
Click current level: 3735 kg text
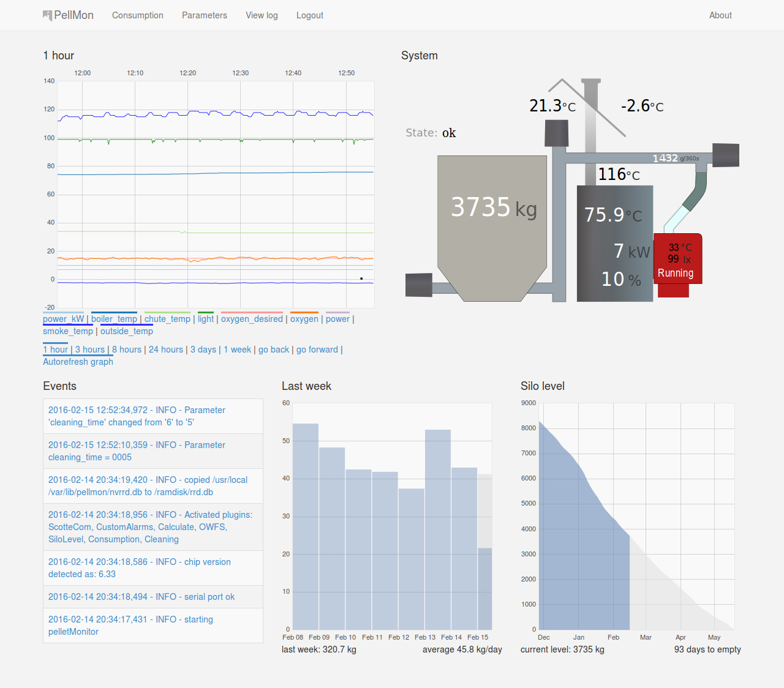click(562, 649)
